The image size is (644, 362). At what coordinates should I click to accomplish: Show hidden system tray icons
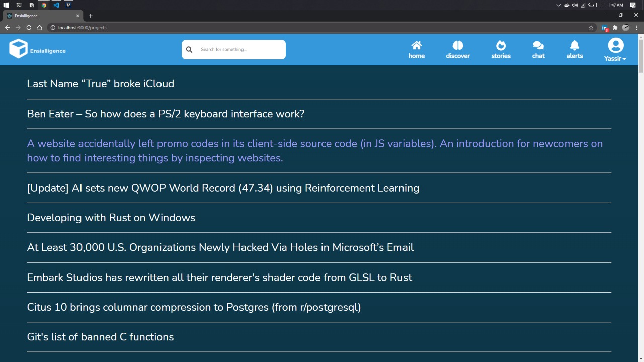(558, 5)
